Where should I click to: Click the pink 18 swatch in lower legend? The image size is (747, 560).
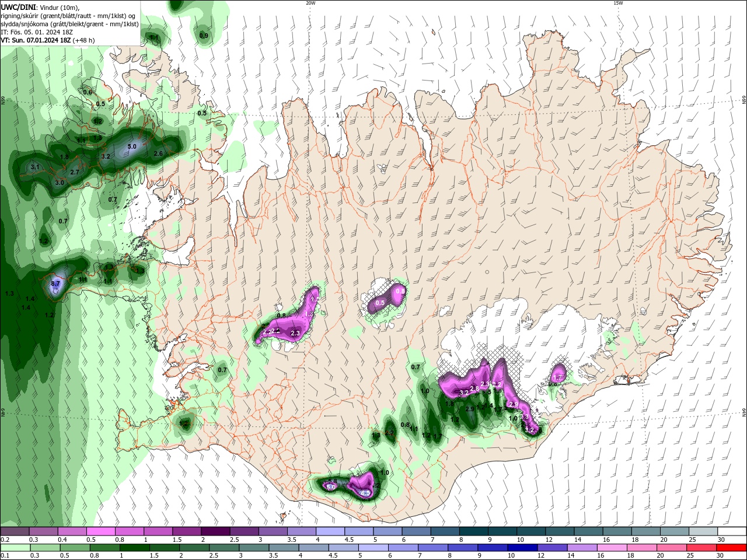pyautogui.click(x=642, y=548)
